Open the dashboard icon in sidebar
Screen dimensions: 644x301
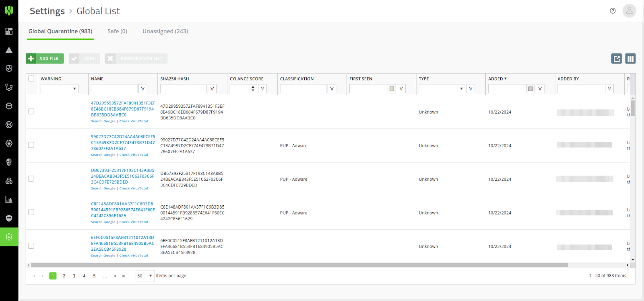[9, 31]
